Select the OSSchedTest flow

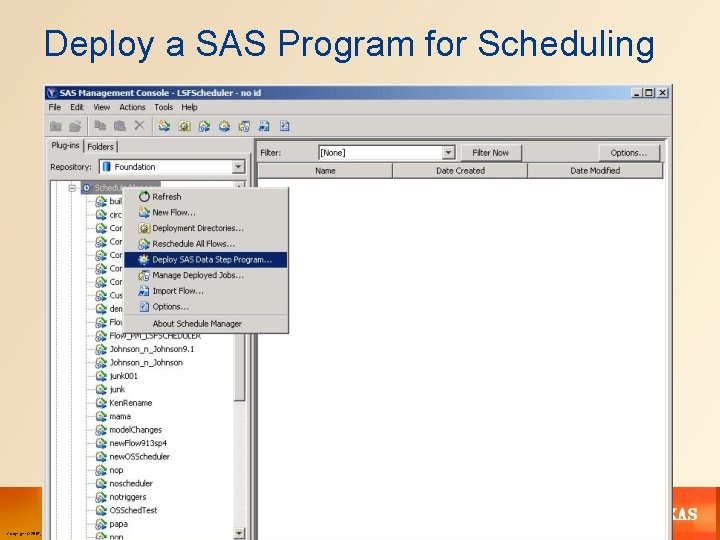tap(133, 510)
